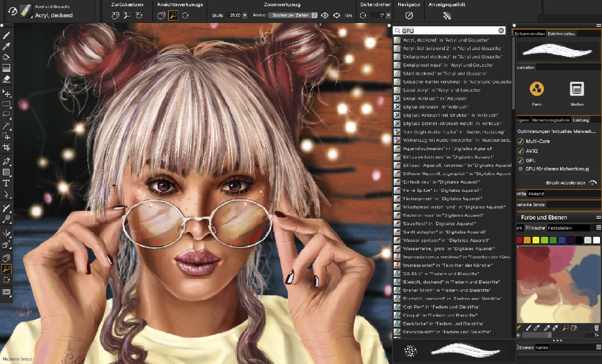Viewport: 602px width, 364px height.
Task: Select the Text tool in the toolbox
Action: click(x=6, y=183)
